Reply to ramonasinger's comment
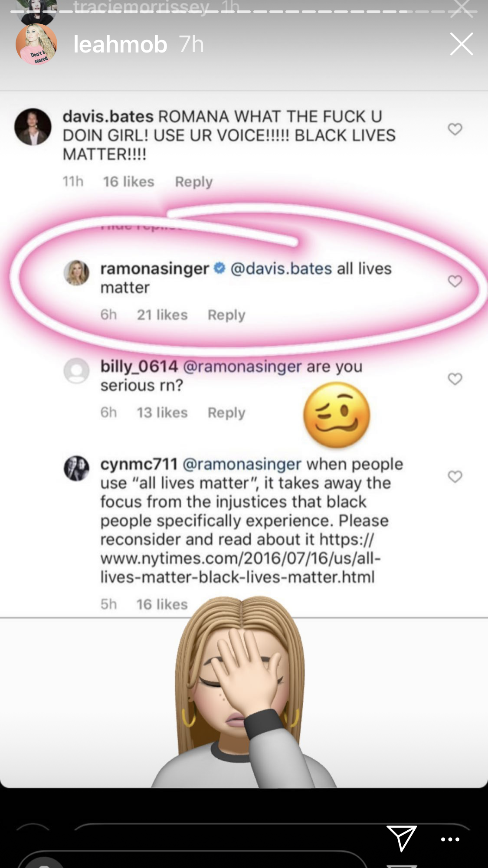Viewport: 488px width, 868px height. (226, 314)
